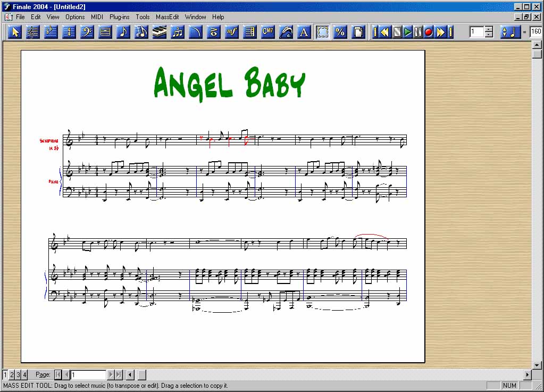Select the Repeat tool
The height and width of the screenshot is (392, 544).
tap(249, 32)
